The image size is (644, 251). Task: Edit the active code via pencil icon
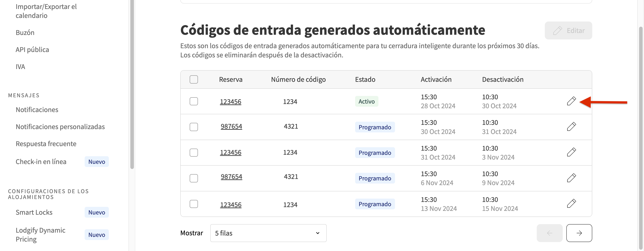[572, 101]
